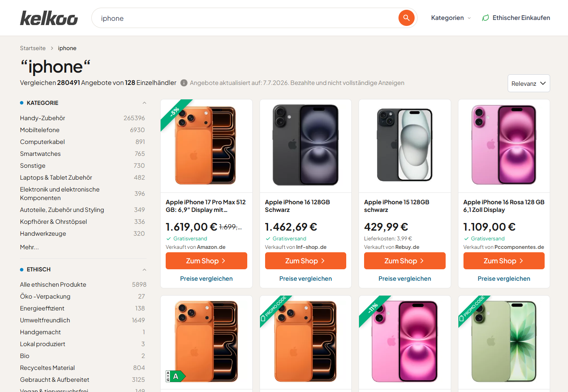Show more categories via Mehr...
This screenshot has height=392, width=568.
coord(29,247)
